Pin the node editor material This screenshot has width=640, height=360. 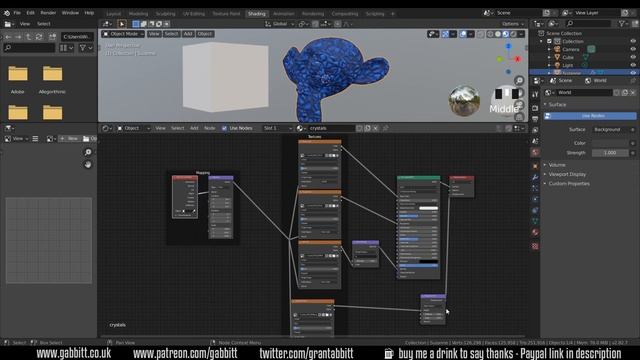(x=385, y=128)
